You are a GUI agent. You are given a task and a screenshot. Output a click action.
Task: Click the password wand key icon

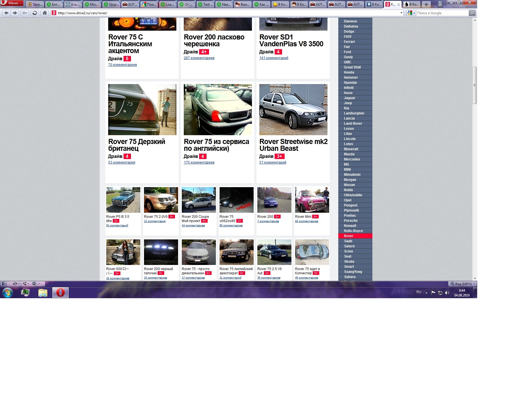[x=25, y=13]
